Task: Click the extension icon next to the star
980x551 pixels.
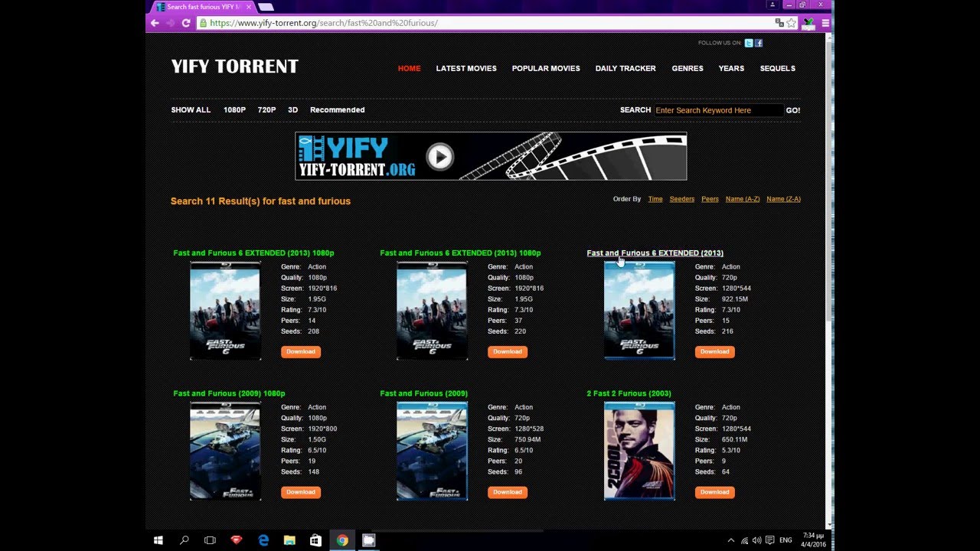Action: 808,23
